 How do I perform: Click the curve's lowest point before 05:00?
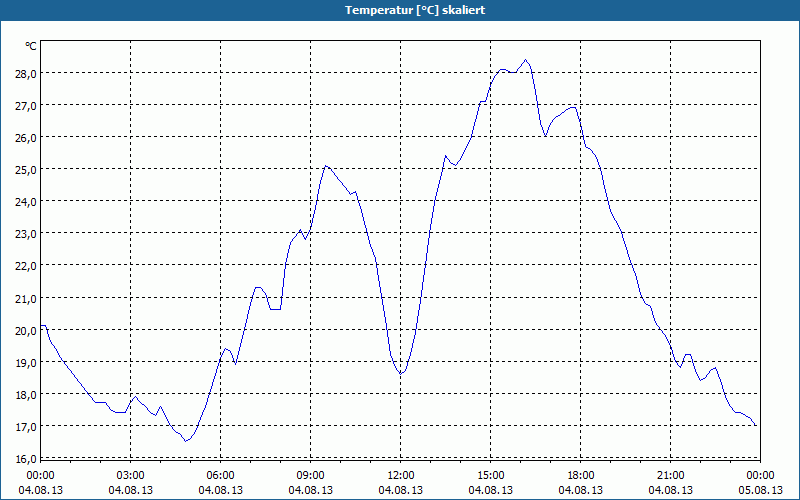[x=186, y=441]
